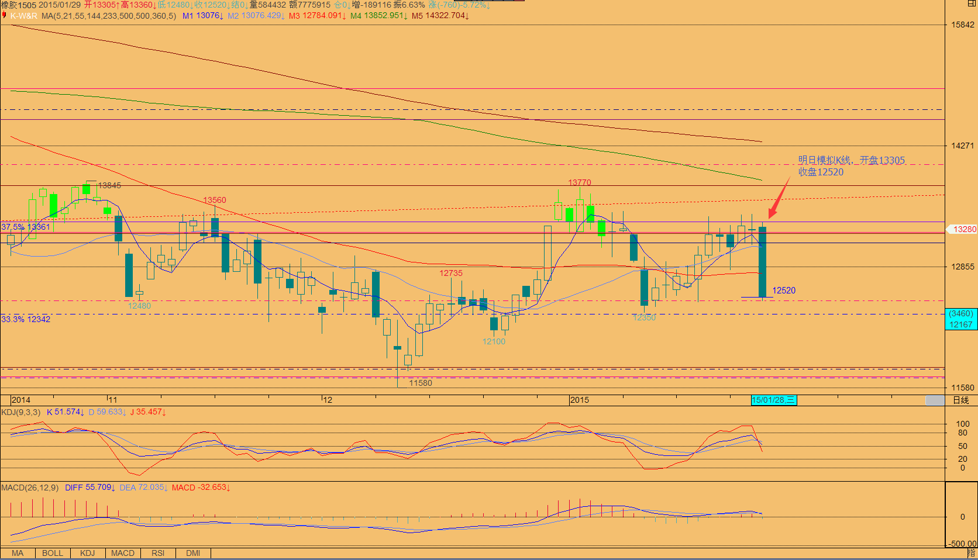
Task: Switch to the MA indicator tab
Action: [x=18, y=553]
